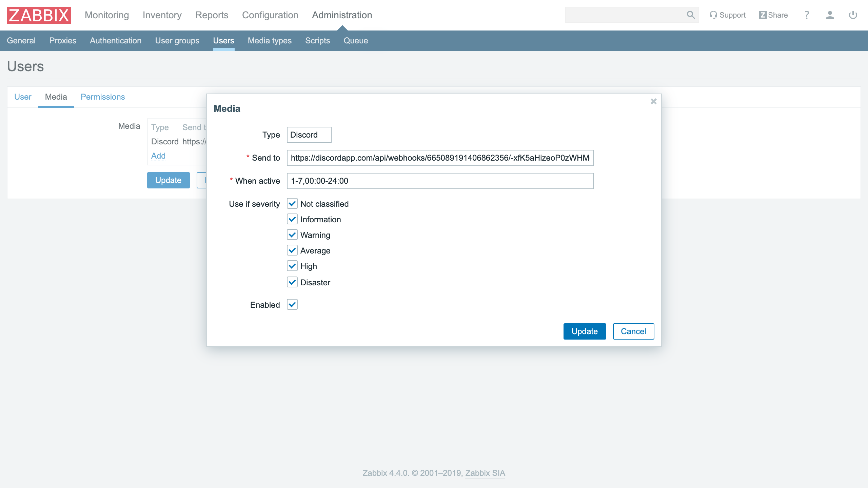
Task: Open the Support link
Action: [728, 15]
